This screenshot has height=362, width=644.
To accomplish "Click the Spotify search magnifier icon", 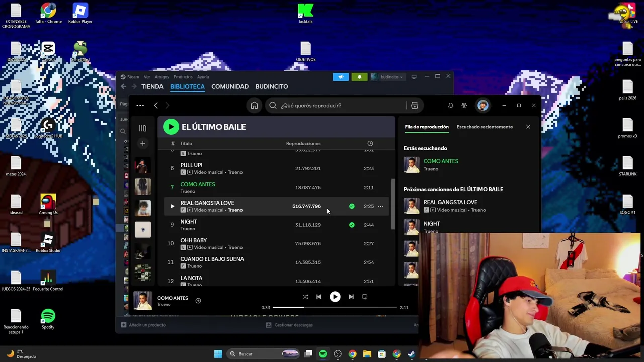I will 273,105.
